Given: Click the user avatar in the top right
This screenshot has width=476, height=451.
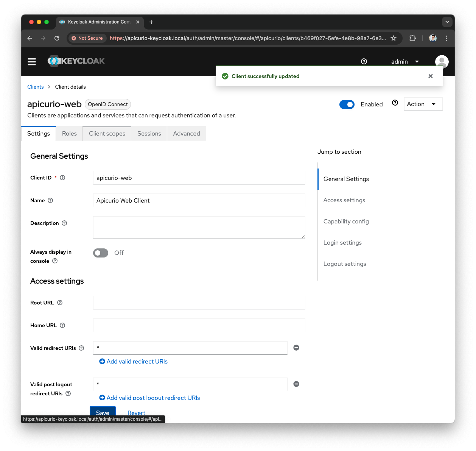Looking at the screenshot, I should tap(442, 61).
